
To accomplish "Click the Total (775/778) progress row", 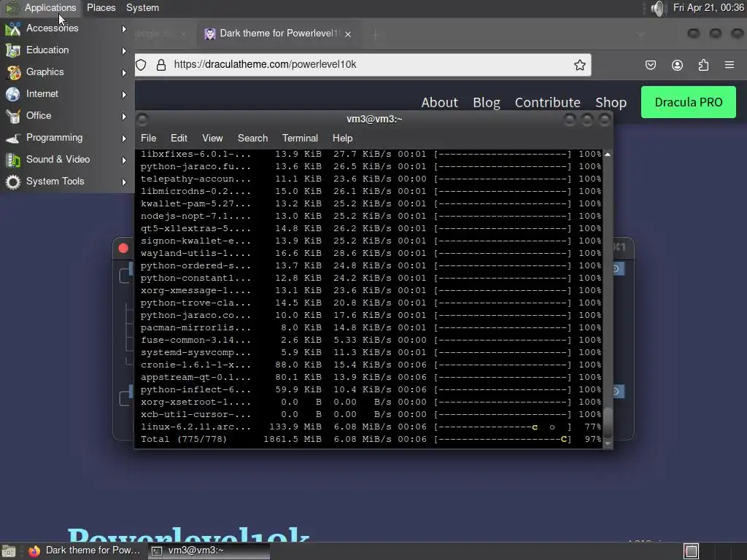I will coord(371,439).
